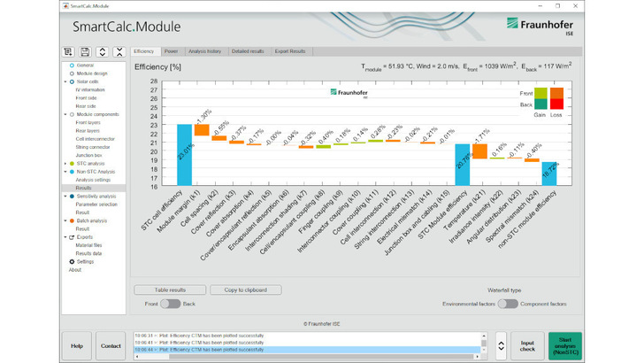The height and width of the screenshot is (363, 644).
Task: Click the save project toolbar icon
Action: pos(85,52)
